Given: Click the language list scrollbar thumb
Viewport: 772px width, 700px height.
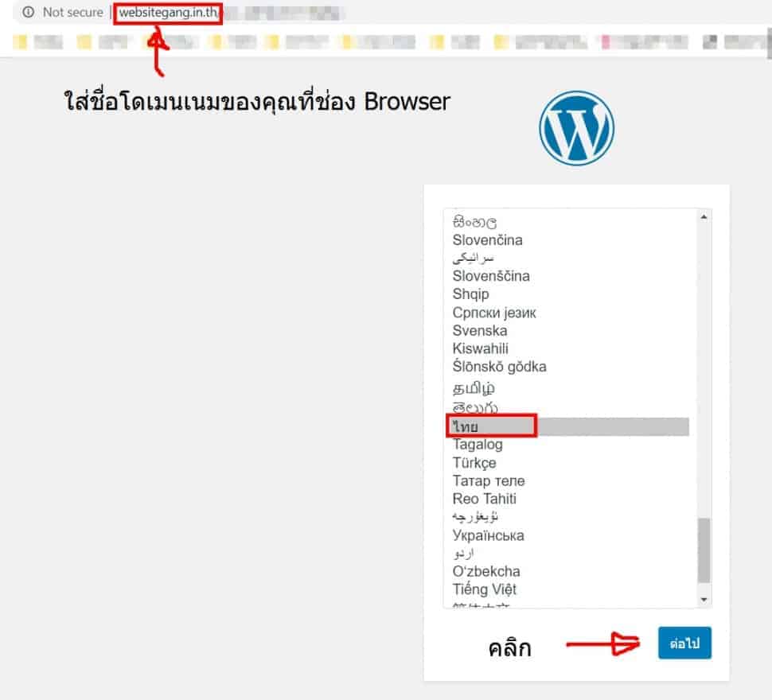Looking at the screenshot, I should tap(704, 550).
